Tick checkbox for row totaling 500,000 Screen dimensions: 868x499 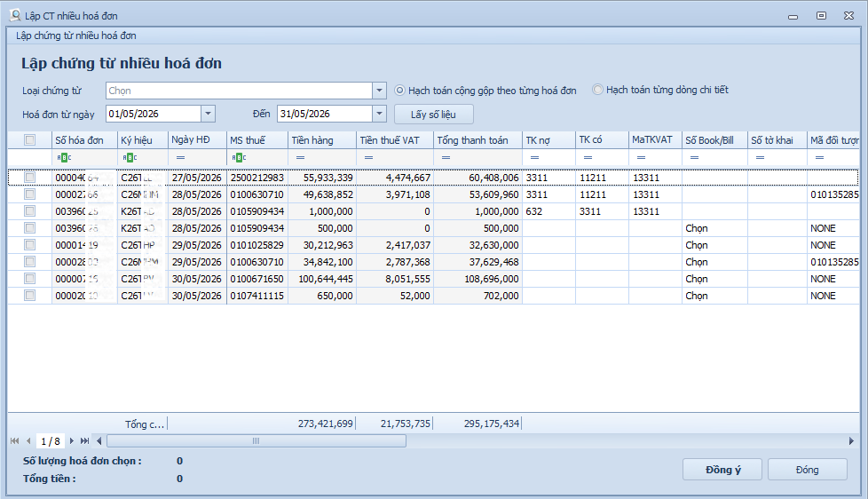click(30, 228)
